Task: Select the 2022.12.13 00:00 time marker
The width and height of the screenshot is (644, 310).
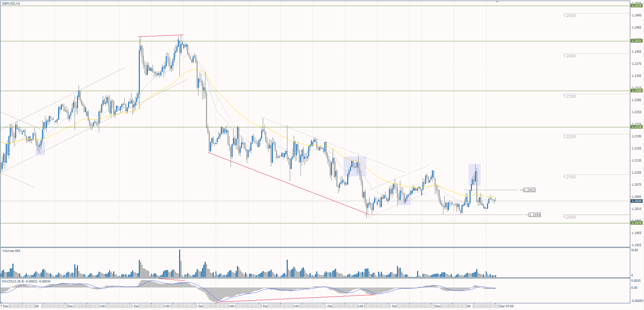Action: pyautogui.click(x=119, y=306)
